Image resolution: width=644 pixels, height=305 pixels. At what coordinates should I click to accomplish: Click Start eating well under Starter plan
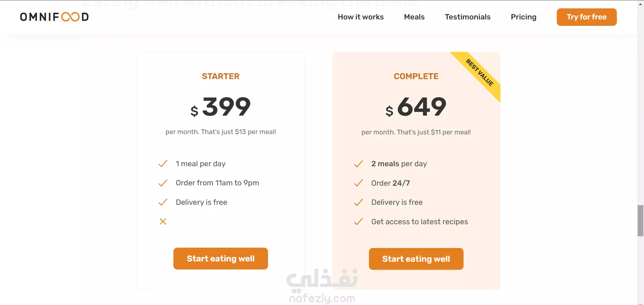221,258
